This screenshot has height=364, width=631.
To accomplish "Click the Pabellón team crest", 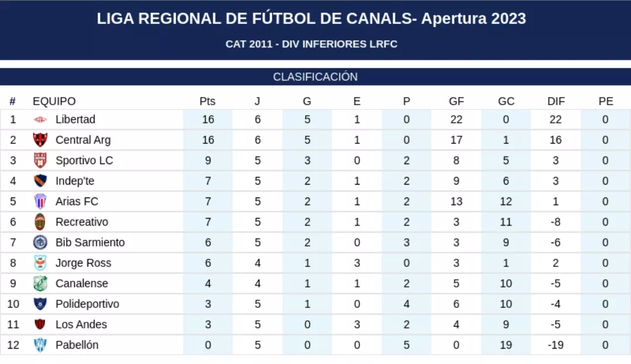I will (x=40, y=345).
